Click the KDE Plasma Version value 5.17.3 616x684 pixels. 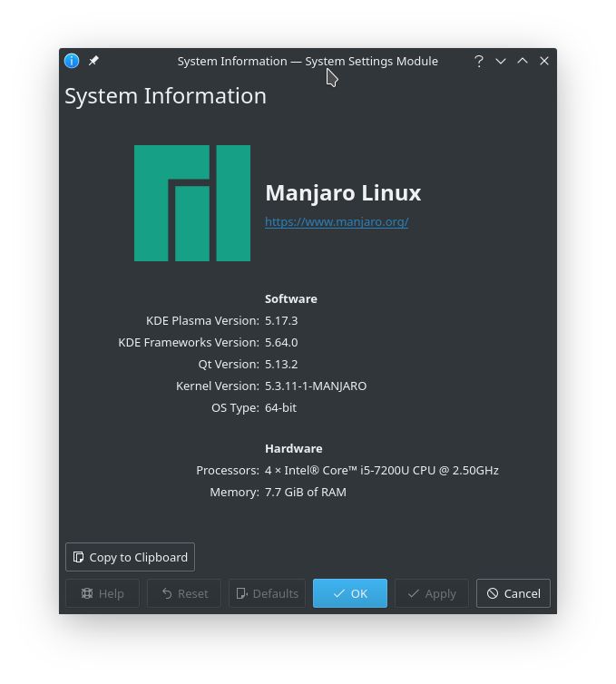(281, 320)
